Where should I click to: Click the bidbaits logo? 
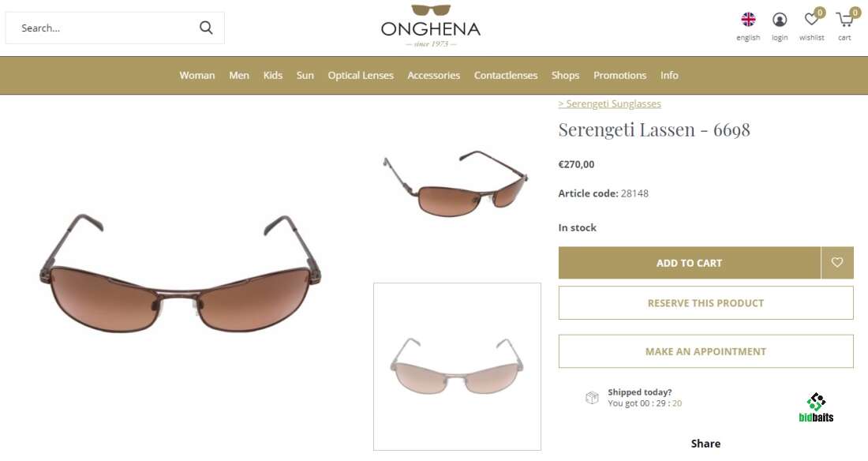pyautogui.click(x=816, y=408)
